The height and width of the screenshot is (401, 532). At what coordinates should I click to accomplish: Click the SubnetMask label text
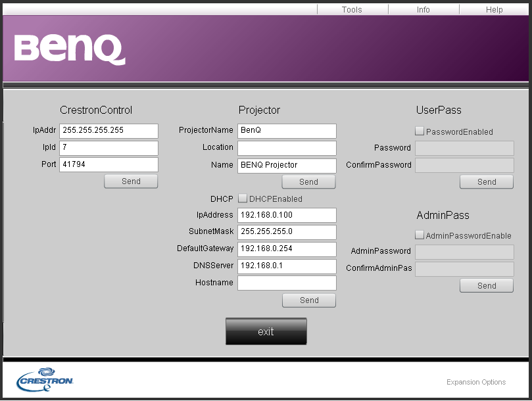click(x=211, y=231)
